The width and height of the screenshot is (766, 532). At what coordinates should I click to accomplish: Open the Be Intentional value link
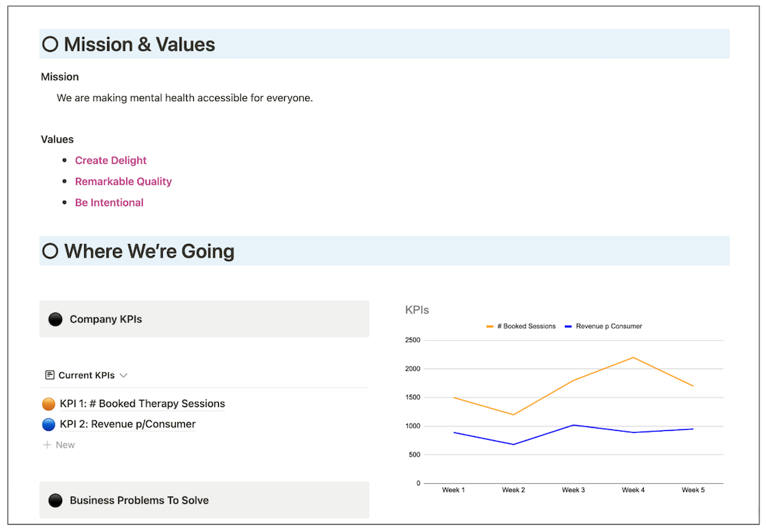pos(109,202)
